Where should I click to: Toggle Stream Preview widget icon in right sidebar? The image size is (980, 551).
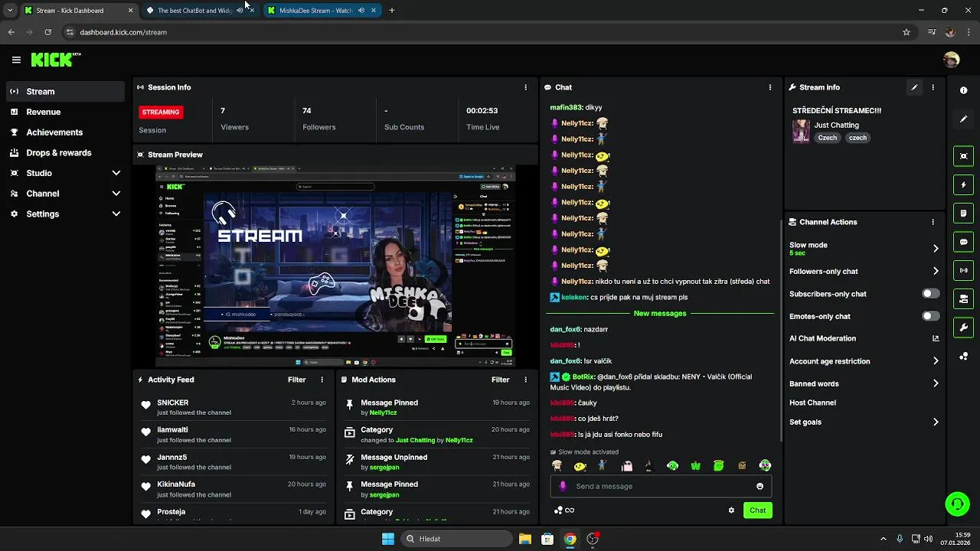(x=963, y=156)
